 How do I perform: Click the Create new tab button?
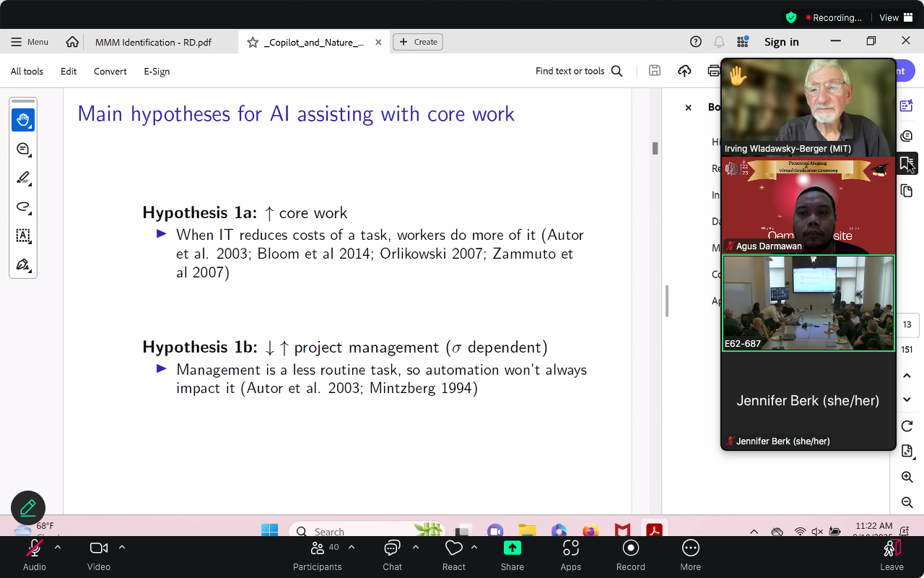(x=418, y=42)
